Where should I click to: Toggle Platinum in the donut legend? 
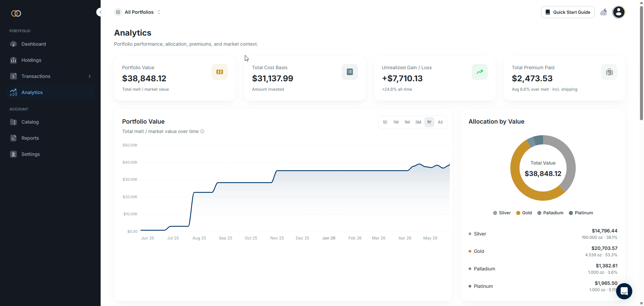581,213
